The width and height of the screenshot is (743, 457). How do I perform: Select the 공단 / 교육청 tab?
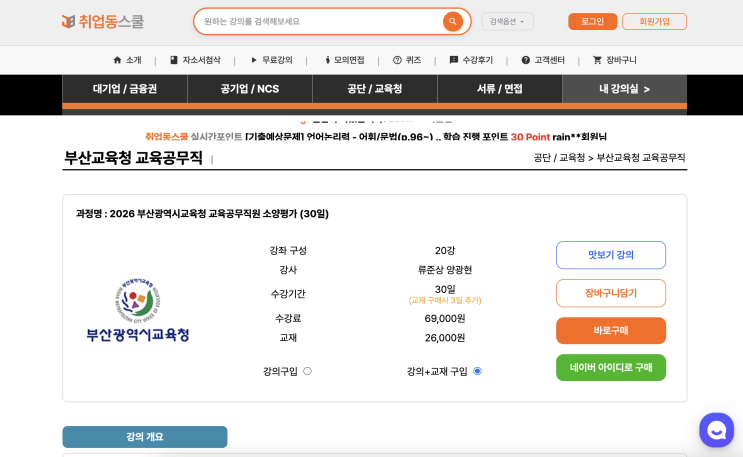tap(375, 89)
